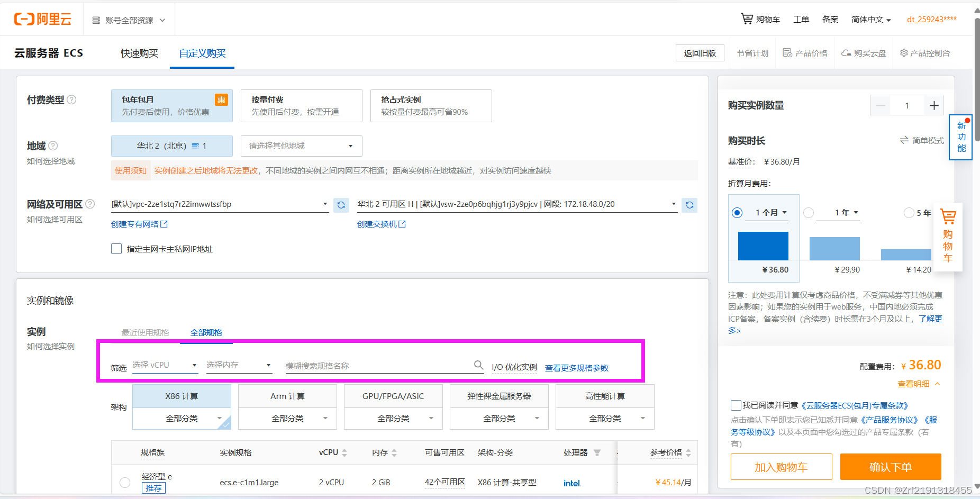Switch to 快速购买 tab
This screenshot has width=980, height=499.
tap(139, 53)
